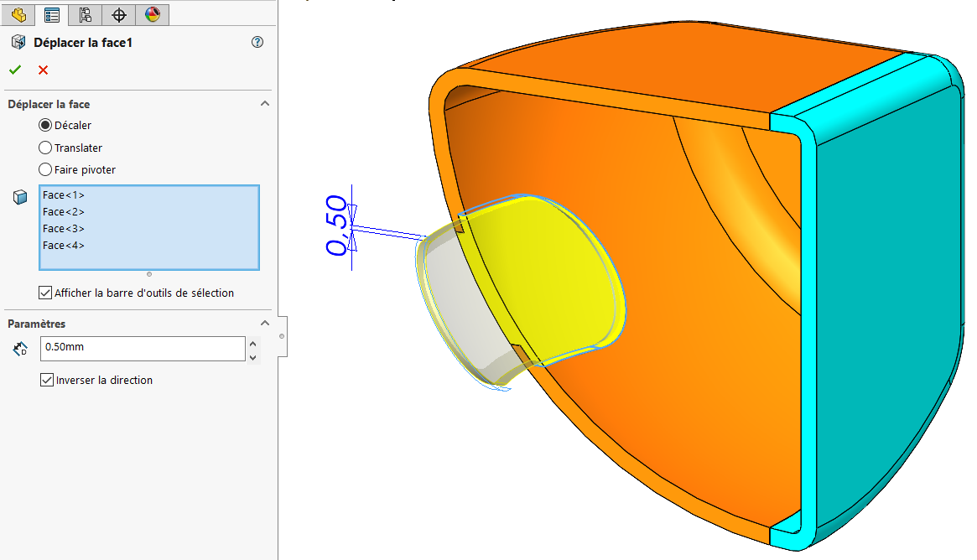Open the FeatureManager design tree tab
The width and height of the screenshot is (977, 560).
tap(18, 14)
